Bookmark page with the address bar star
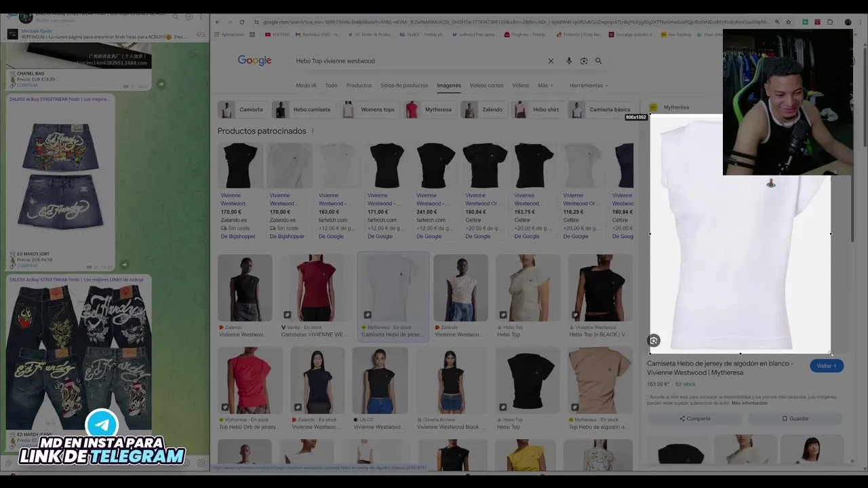The width and height of the screenshot is (868, 488). (x=788, y=22)
